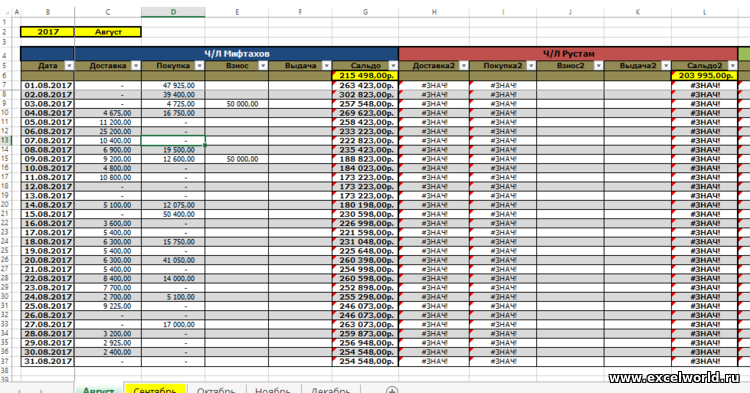Open the Доставка column filter dropdown

pos(136,66)
